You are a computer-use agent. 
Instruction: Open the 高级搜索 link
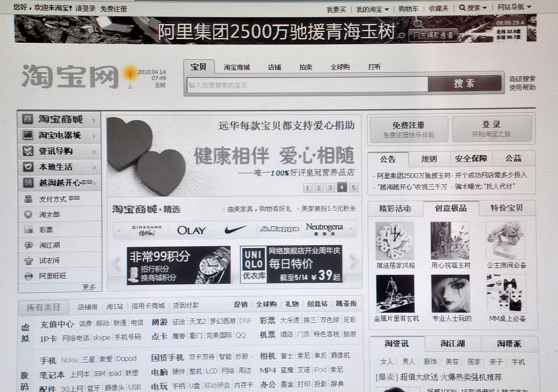pos(522,79)
